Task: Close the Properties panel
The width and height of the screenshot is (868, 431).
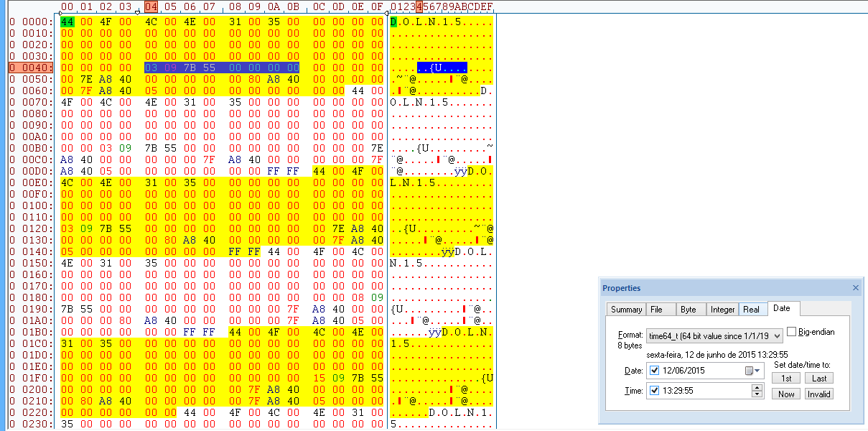Action: pos(855,288)
